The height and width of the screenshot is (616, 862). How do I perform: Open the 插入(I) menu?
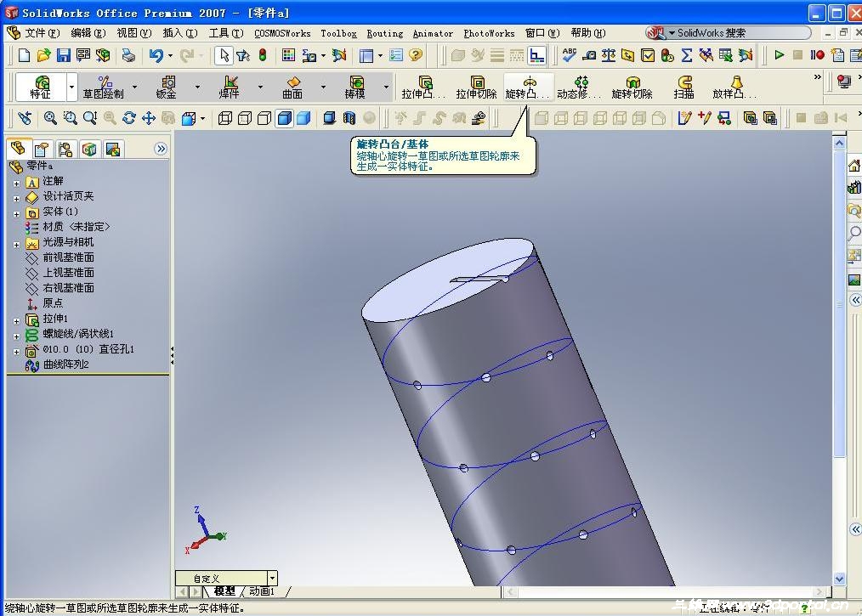click(x=179, y=33)
